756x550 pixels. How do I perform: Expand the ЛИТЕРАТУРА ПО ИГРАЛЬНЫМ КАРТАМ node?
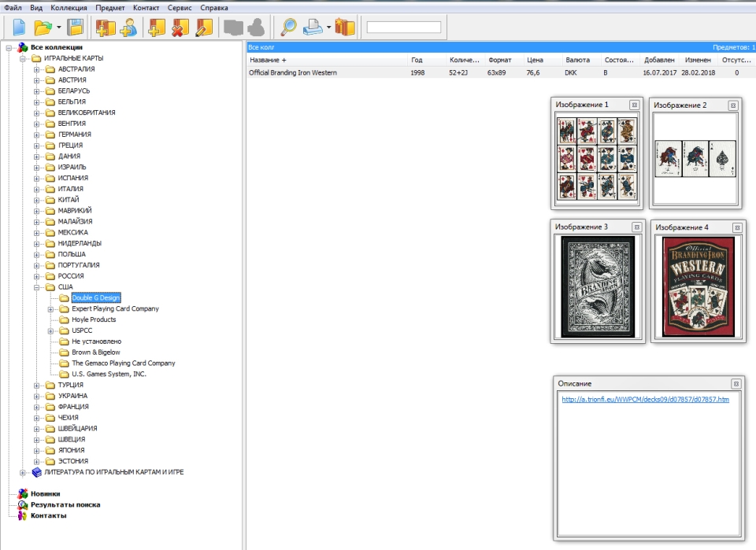click(23, 472)
